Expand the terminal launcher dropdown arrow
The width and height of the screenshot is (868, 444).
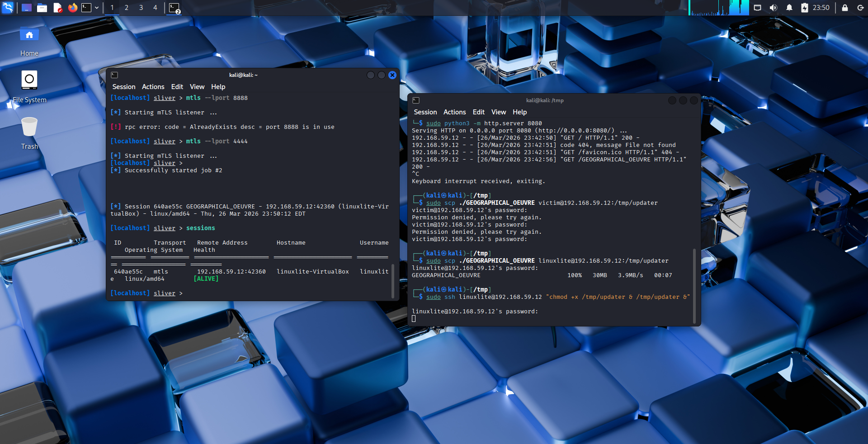97,8
